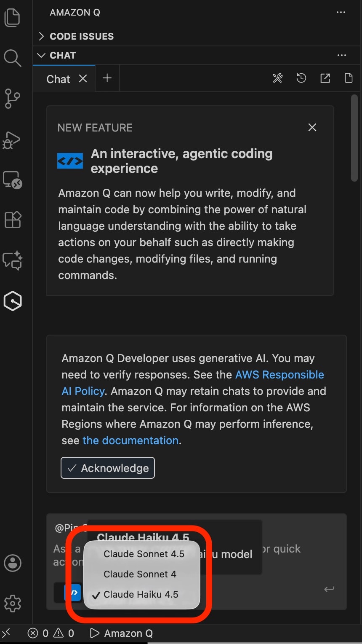
Task: Open the Search view in activity bar
Action: click(x=12, y=58)
